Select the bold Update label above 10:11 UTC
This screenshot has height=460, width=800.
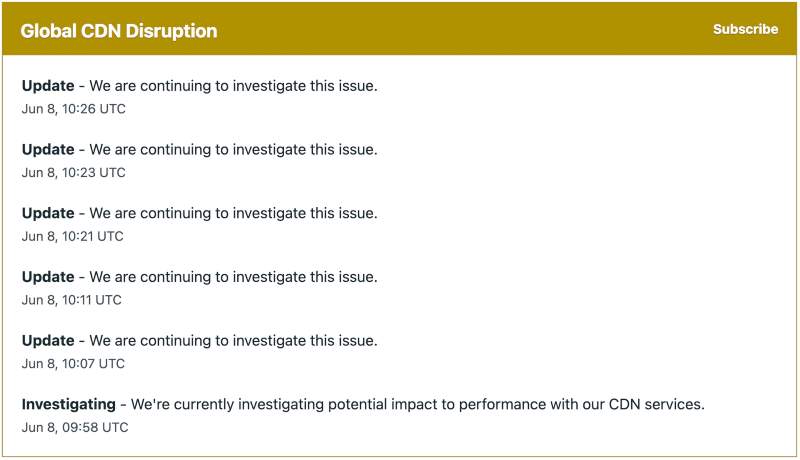pyautogui.click(x=48, y=277)
